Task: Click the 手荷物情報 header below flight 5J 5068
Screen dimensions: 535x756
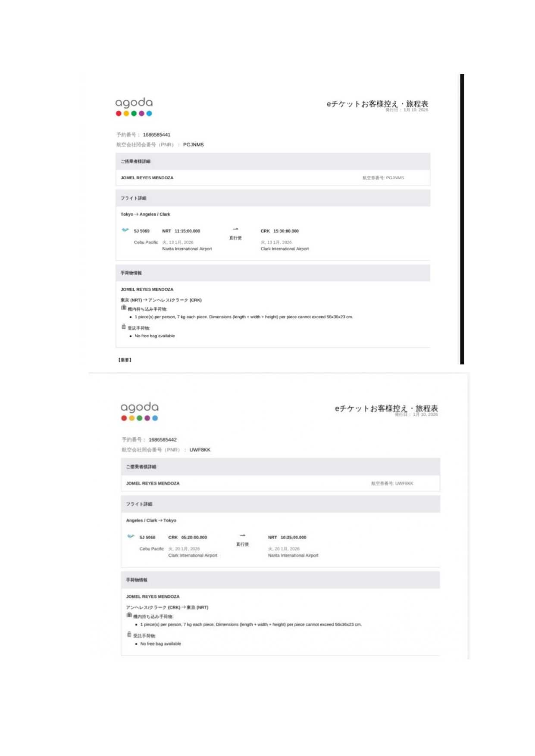Action: pyautogui.click(x=137, y=580)
